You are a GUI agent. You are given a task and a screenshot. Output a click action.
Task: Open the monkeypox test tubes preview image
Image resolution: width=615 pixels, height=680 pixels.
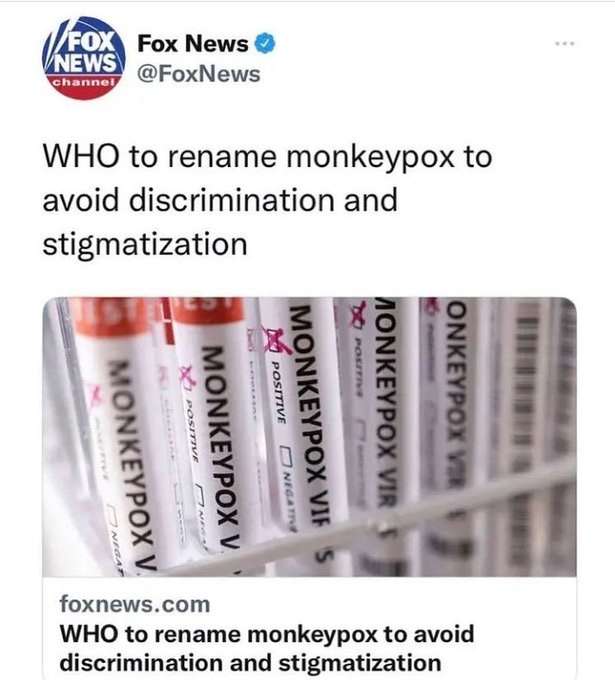tap(309, 437)
